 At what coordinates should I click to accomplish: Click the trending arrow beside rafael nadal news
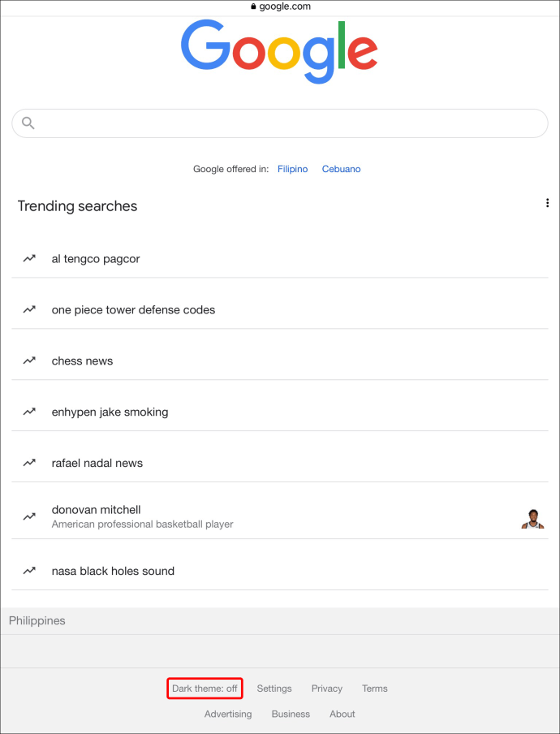(29, 463)
